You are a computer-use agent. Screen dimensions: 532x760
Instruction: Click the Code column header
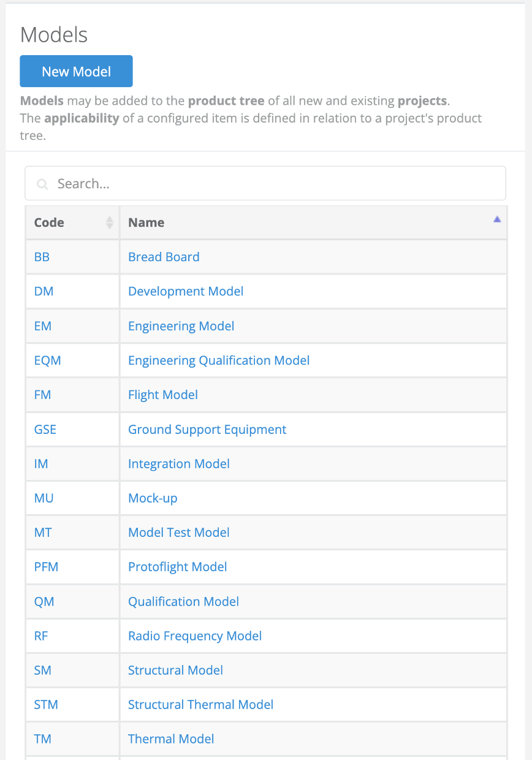click(x=49, y=222)
